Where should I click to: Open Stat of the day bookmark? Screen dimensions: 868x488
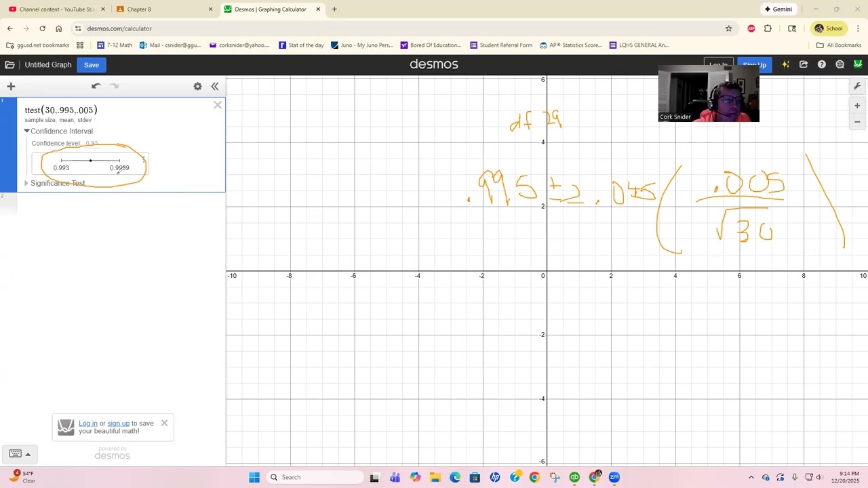301,45
